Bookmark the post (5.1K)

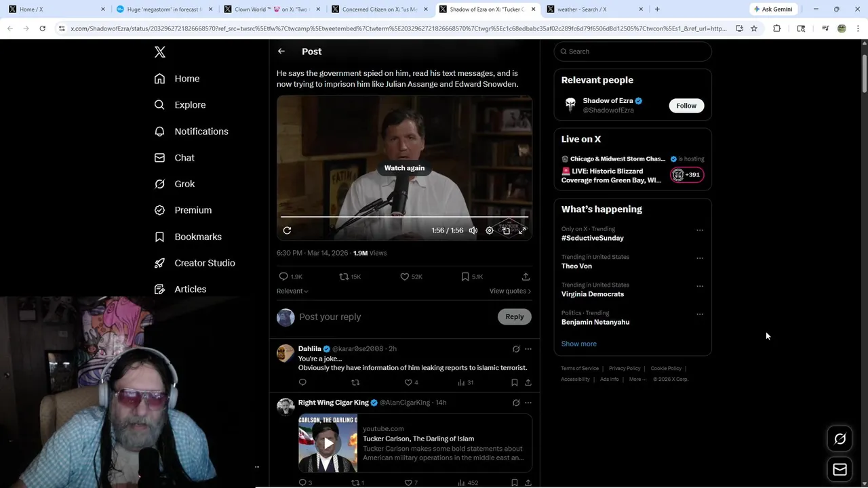pos(472,277)
